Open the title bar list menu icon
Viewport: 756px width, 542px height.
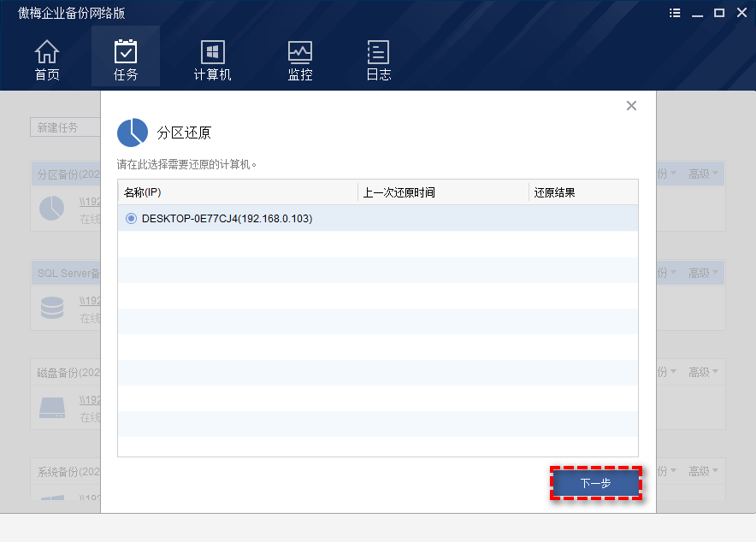click(x=676, y=13)
